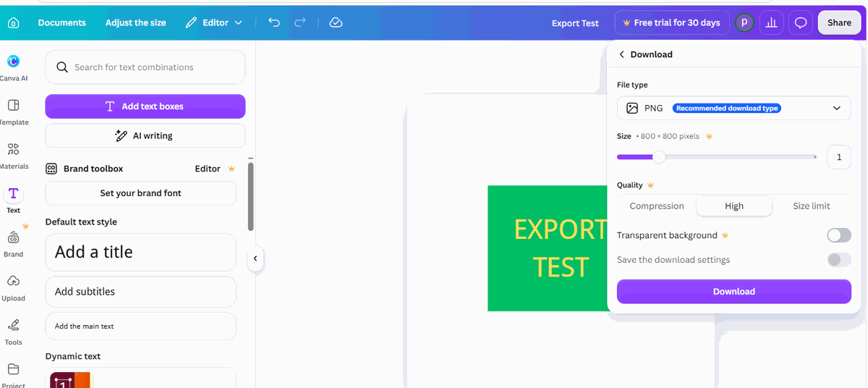Redo the last action
The width and height of the screenshot is (868, 388).
coord(299,22)
